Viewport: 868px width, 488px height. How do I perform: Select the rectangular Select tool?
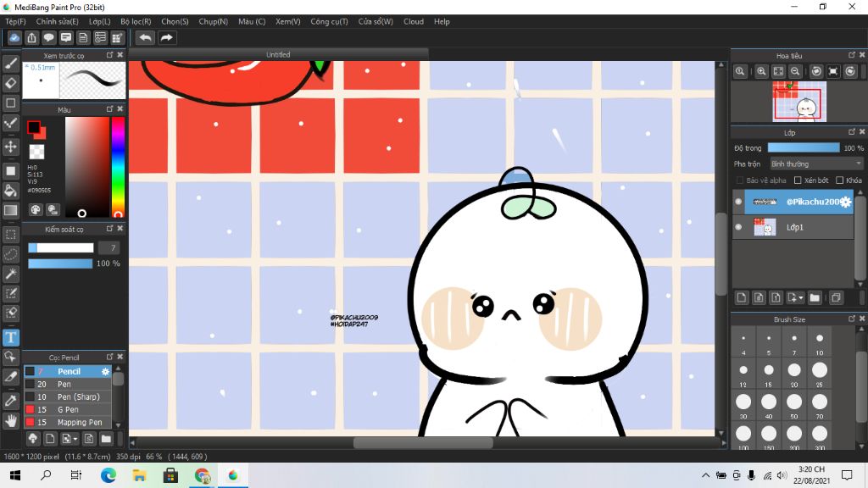tap(10, 235)
